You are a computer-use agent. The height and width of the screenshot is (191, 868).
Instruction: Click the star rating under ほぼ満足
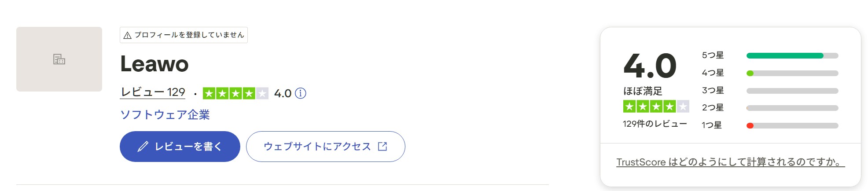(656, 107)
